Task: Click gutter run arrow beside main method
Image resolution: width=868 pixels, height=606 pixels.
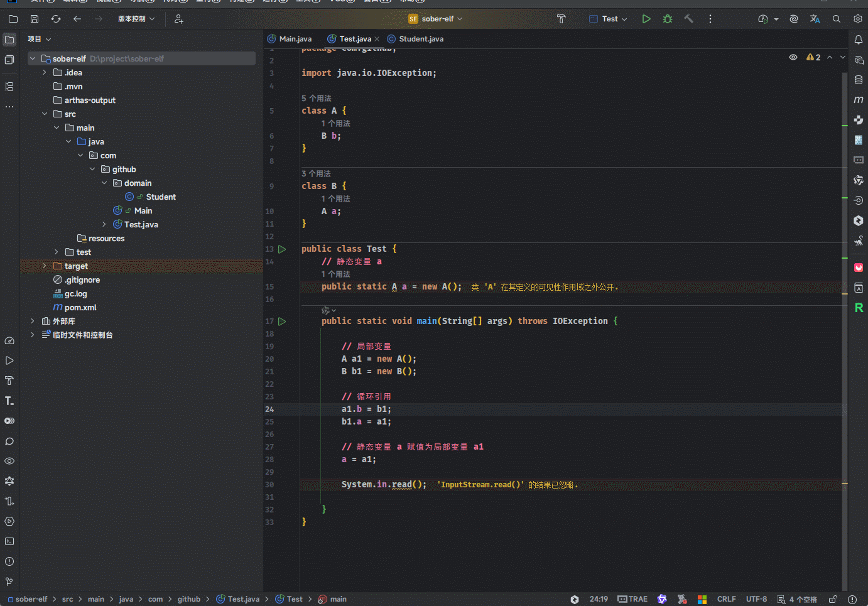Action: [x=282, y=321]
